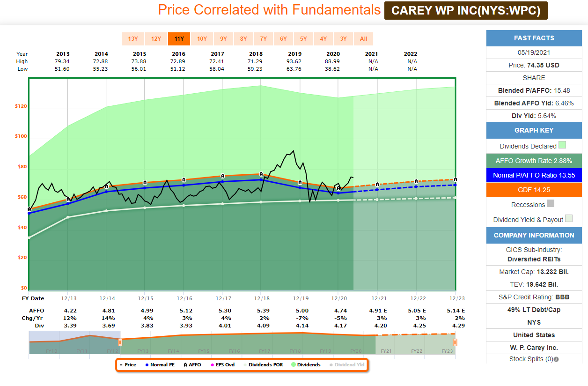Click the Recessions gray swatch
The width and height of the screenshot is (588, 386).
[x=551, y=204]
